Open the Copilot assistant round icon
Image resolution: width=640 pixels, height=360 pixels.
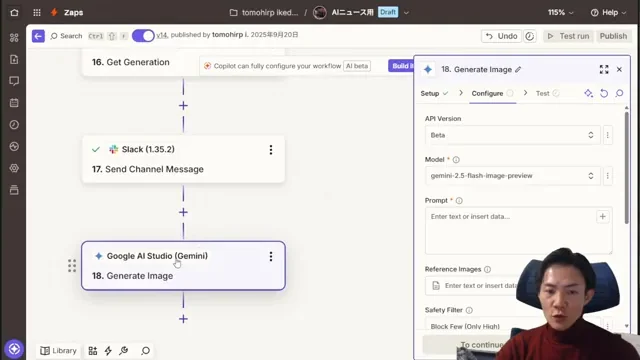(14, 349)
